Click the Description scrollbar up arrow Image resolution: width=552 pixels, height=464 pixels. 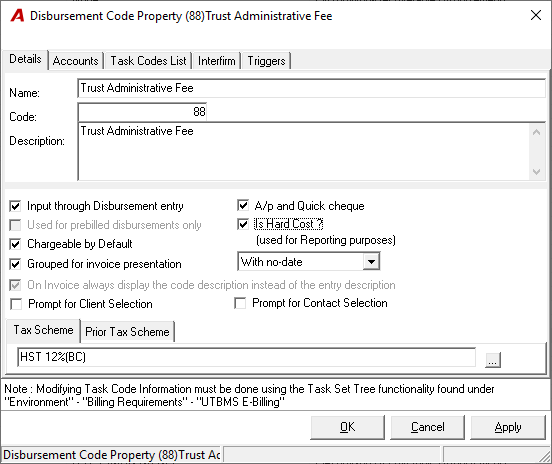coord(537,132)
